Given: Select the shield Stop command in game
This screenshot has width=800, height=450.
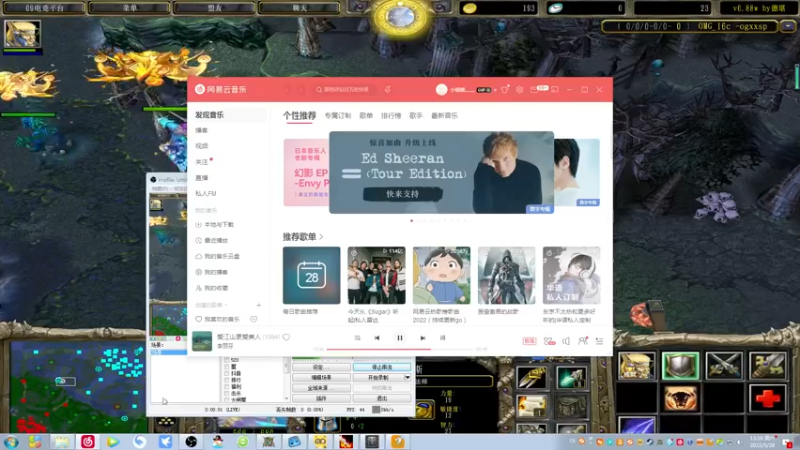Looking at the screenshot, I should [x=680, y=366].
